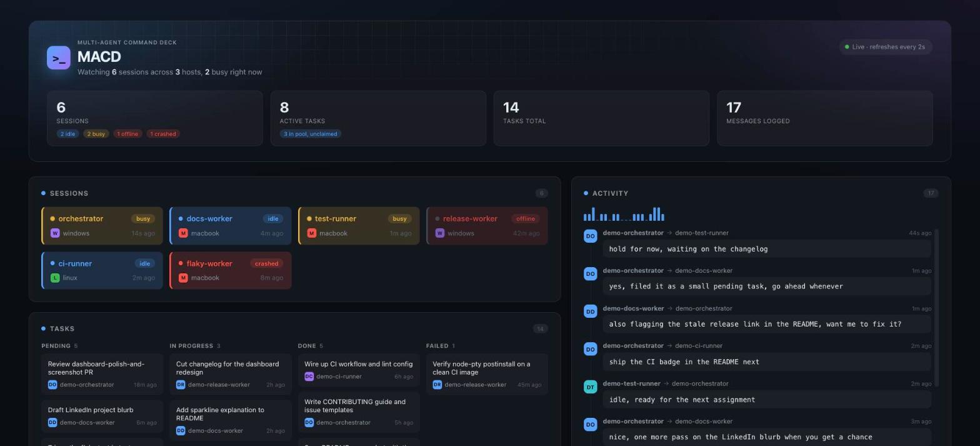Click the MACD terminal logo icon
This screenshot has height=446, width=980.
[58, 58]
